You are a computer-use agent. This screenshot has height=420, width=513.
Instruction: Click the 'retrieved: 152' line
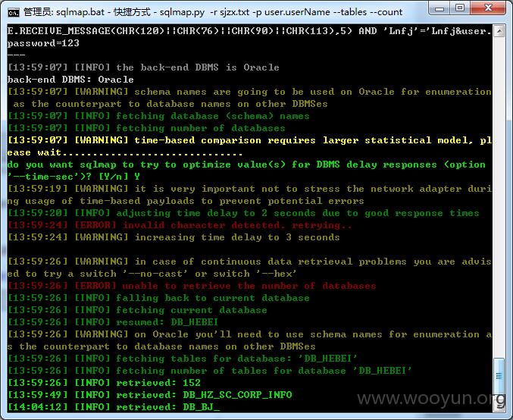pos(104,383)
